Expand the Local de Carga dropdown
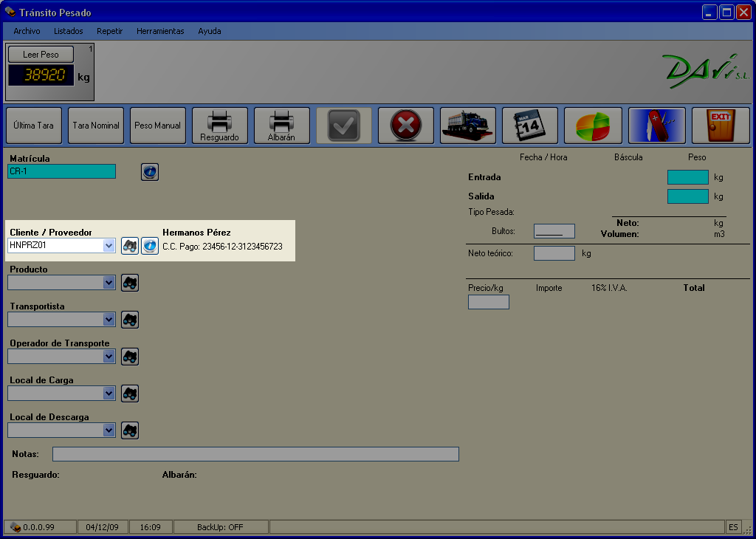The width and height of the screenshot is (756, 539). coord(109,394)
